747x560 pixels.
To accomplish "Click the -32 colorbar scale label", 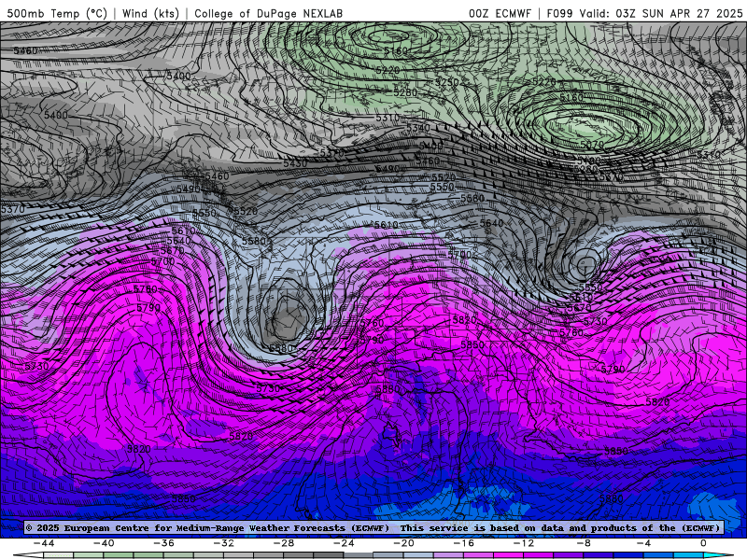I will point(223,543).
